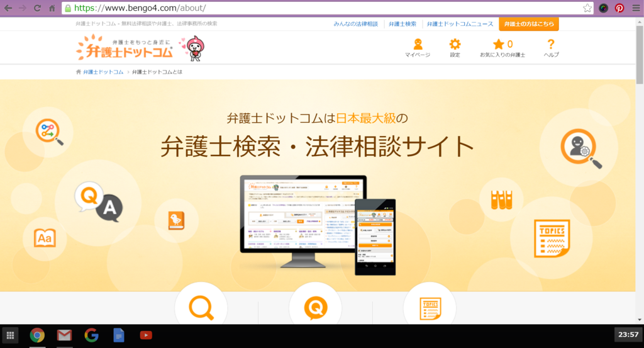
Task: Open the browser home icon
Action: coord(52,8)
